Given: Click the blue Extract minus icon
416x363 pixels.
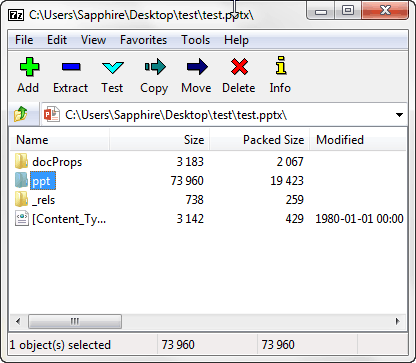Looking at the screenshot, I should 71,67.
